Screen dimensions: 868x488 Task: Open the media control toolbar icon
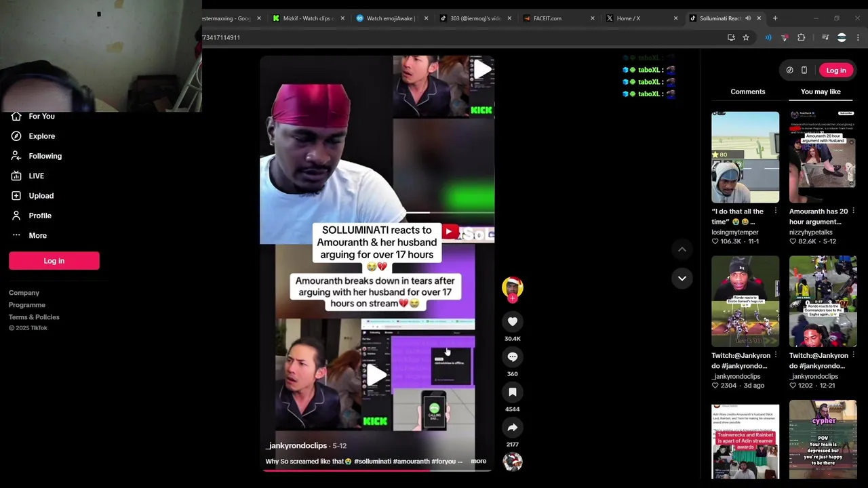[825, 38]
